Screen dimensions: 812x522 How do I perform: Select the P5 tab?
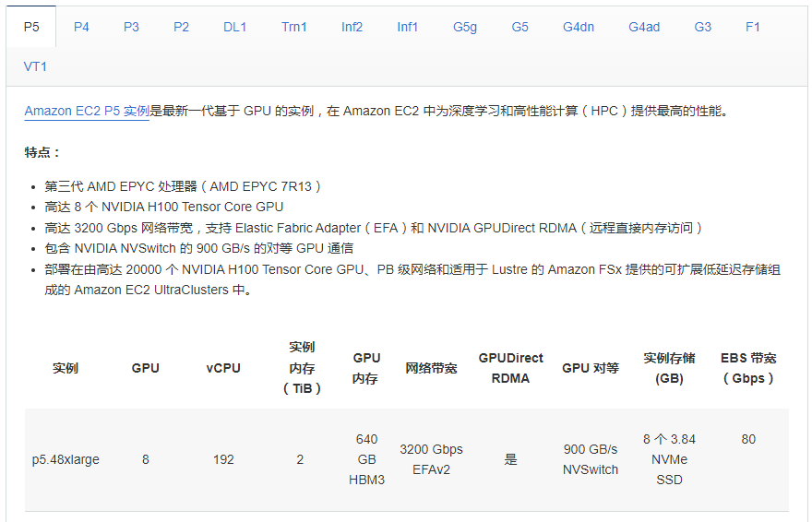[x=31, y=27]
